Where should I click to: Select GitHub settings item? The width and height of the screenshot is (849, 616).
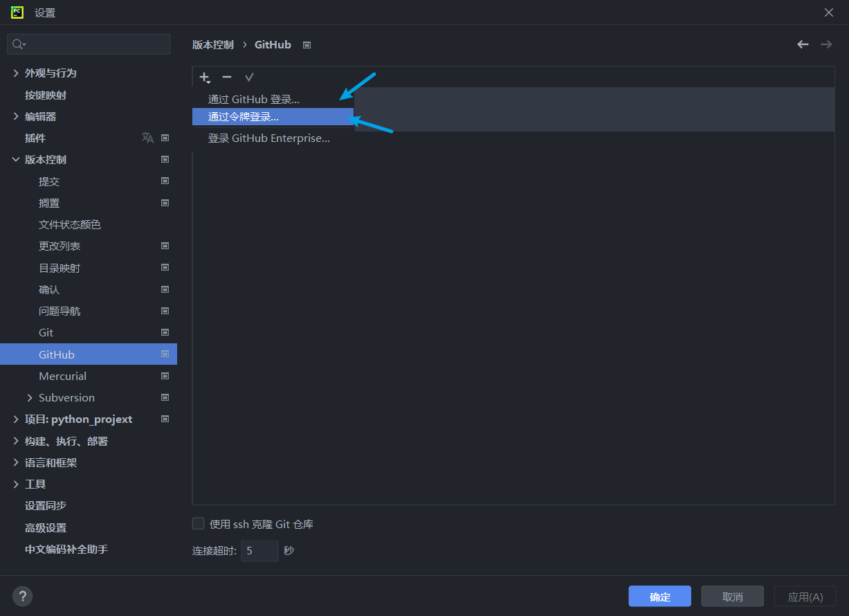[89, 354]
